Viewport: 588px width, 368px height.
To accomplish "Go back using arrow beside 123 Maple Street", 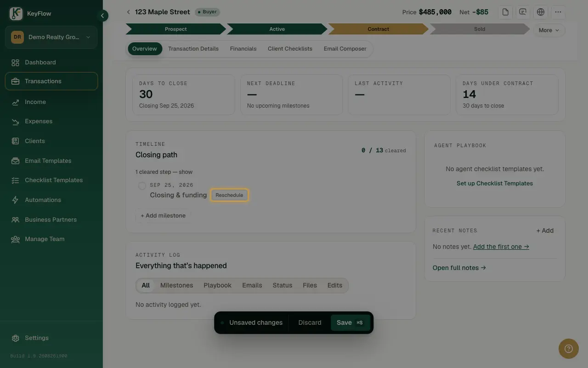I will click(x=128, y=12).
